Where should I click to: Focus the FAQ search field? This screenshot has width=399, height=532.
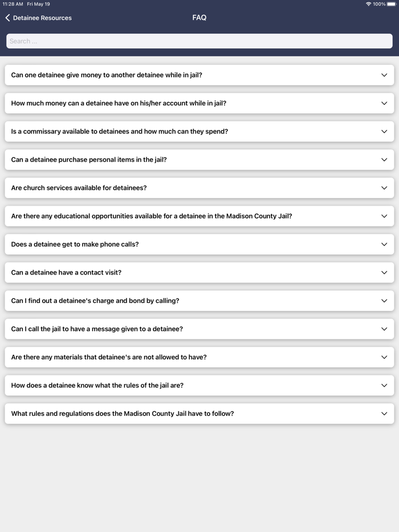click(x=199, y=41)
